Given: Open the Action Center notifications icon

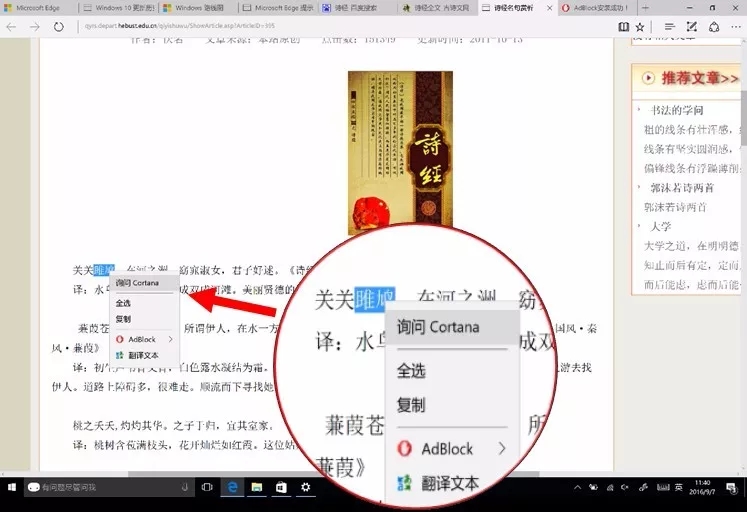Looking at the screenshot, I should coord(731,487).
